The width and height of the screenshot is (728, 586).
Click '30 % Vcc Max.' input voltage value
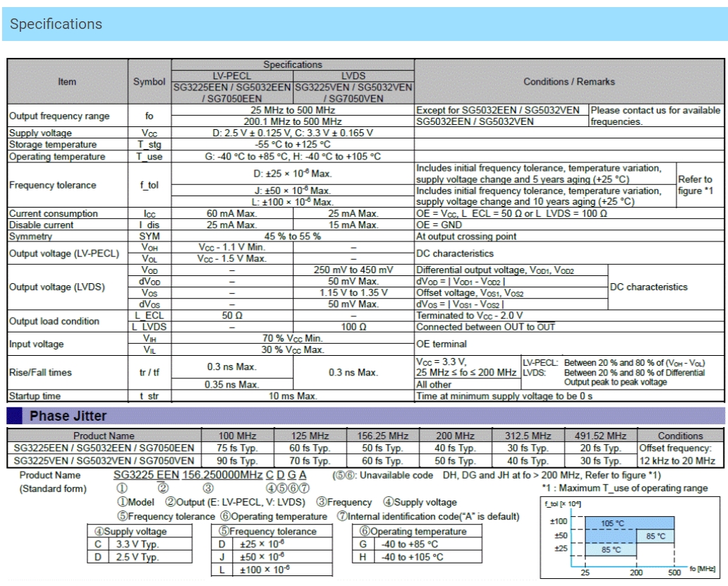coord(293,349)
